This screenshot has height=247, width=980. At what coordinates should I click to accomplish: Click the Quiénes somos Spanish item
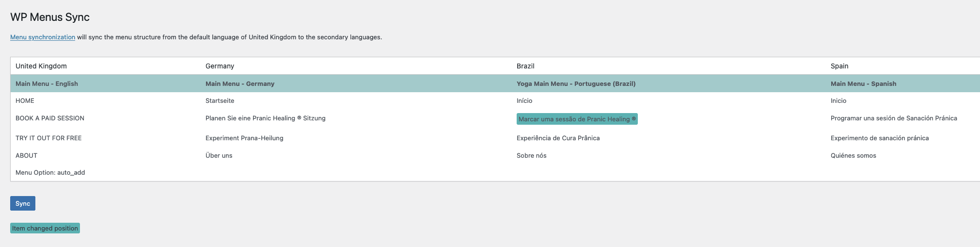(853, 155)
